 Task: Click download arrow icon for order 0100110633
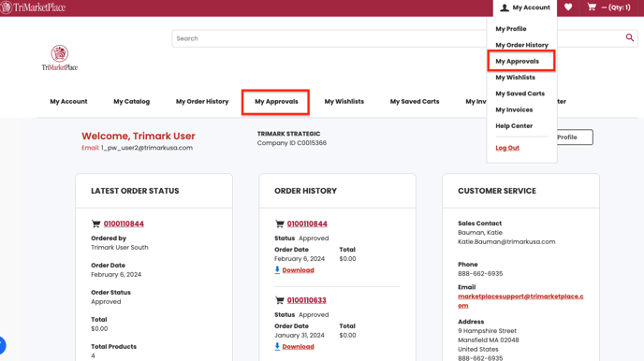click(x=277, y=346)
